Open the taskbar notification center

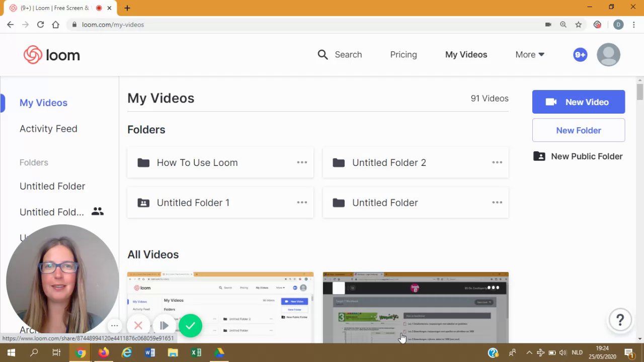click(x=629, y=352)
